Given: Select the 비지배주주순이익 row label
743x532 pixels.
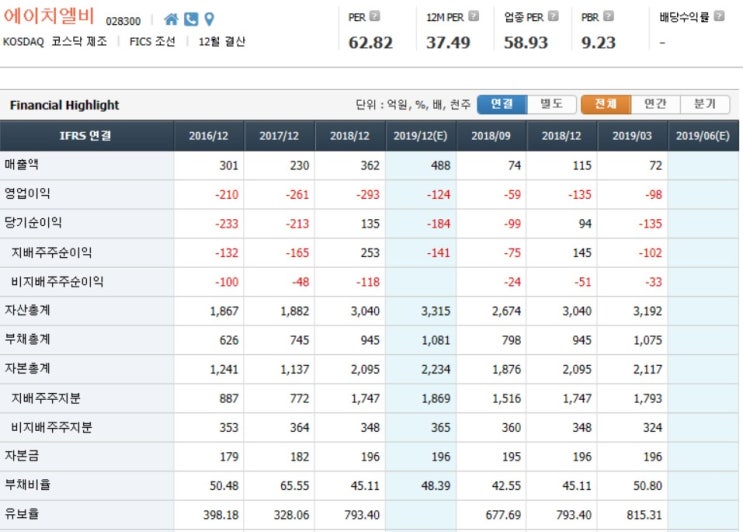Looking at the screenshot, I should [57, 281].
